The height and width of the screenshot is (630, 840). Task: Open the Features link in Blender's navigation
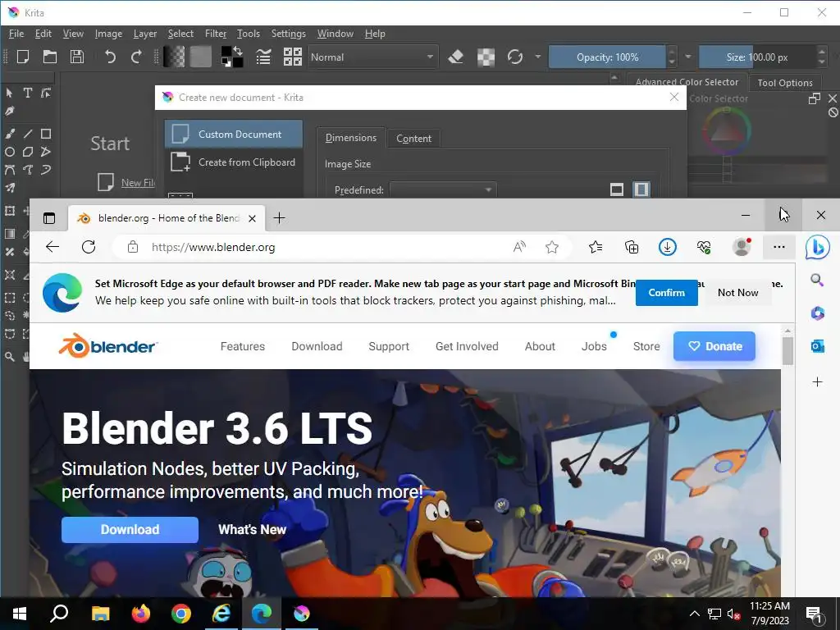242,346
